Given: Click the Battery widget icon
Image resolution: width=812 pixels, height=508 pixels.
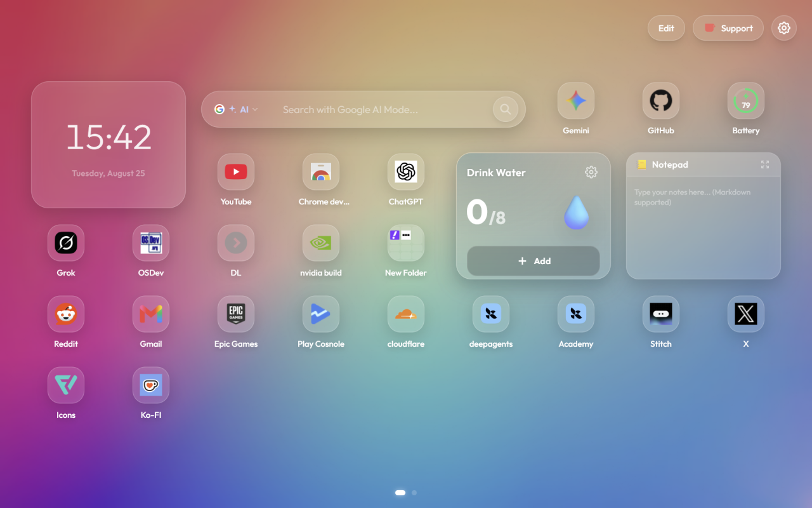Looking at the screenshot, I should click(746, 100).
